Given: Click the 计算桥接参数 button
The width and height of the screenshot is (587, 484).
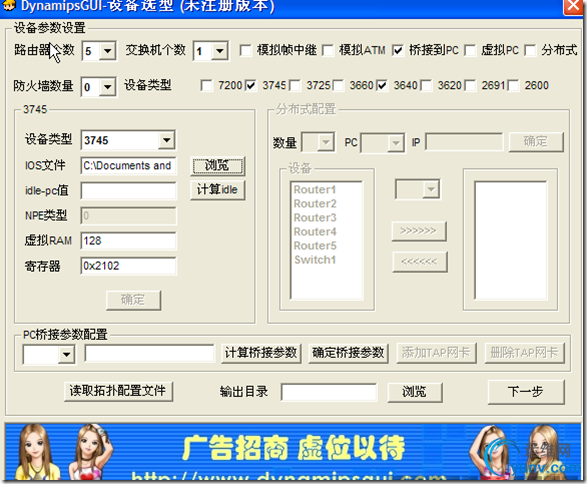Looking at the screenshot, I should pyautogui.click(x=261, y=353).
